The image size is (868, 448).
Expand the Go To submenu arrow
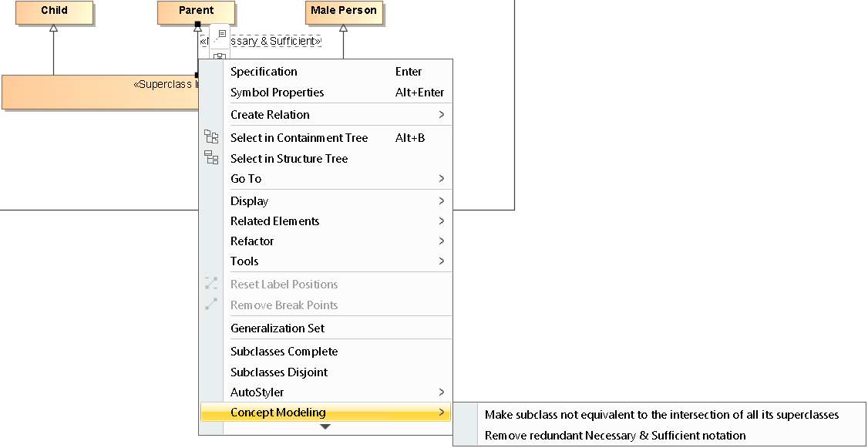click(441, 178)
